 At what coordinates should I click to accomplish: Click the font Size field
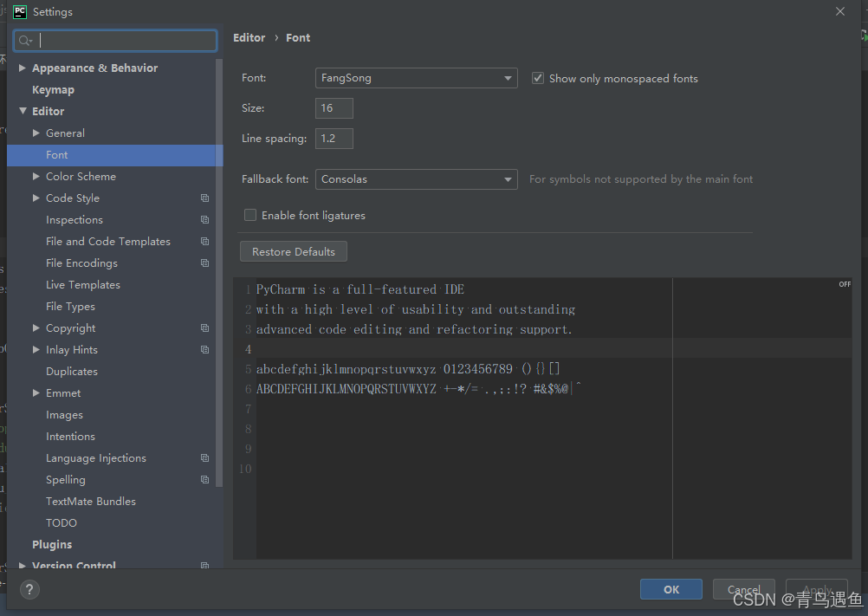tap(334, 108)
